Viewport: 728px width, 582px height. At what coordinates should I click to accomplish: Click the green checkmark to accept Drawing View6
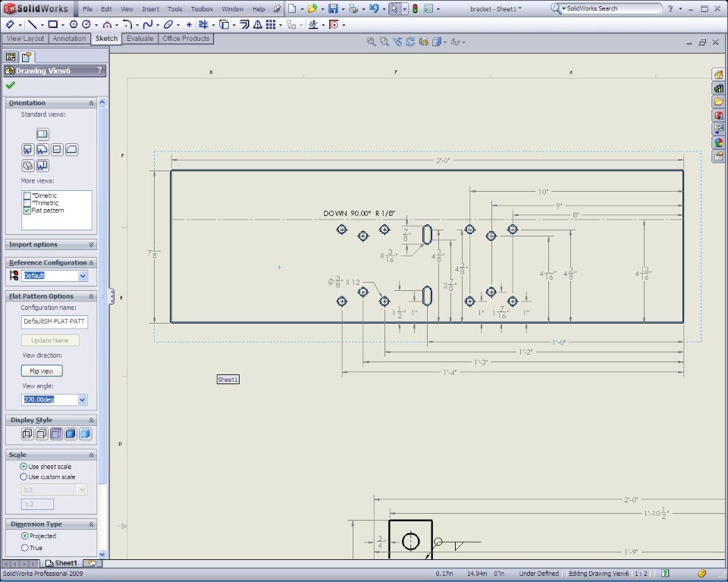pos(11,85)
